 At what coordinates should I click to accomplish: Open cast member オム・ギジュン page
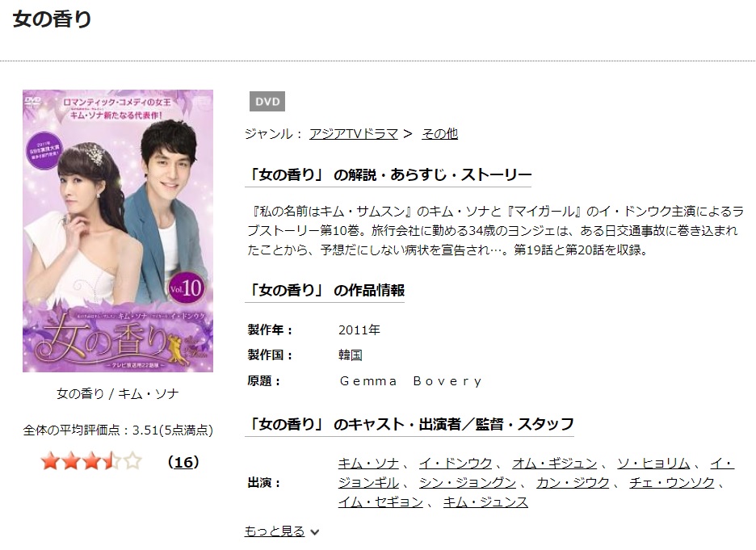[x=554, y=464]
